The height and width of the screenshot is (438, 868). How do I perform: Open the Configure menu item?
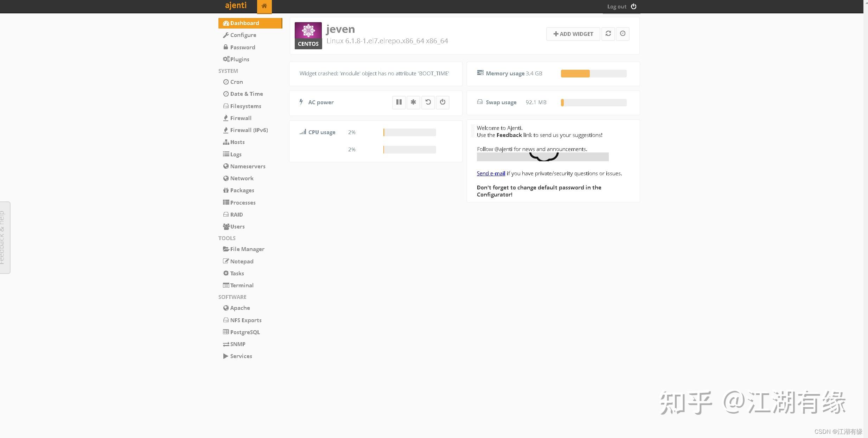pyautogui.click(x=243, y=35)
